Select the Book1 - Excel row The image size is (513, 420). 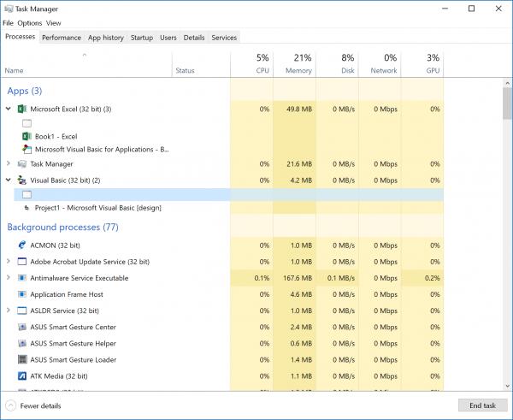[228, 136]
